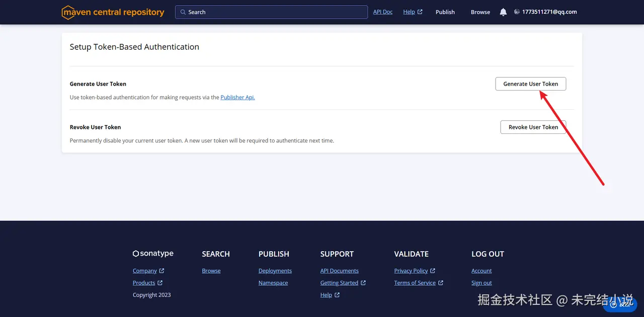644x317 pixels.
Task: Open the Namespace footer link
Action: tap(273, 283)
